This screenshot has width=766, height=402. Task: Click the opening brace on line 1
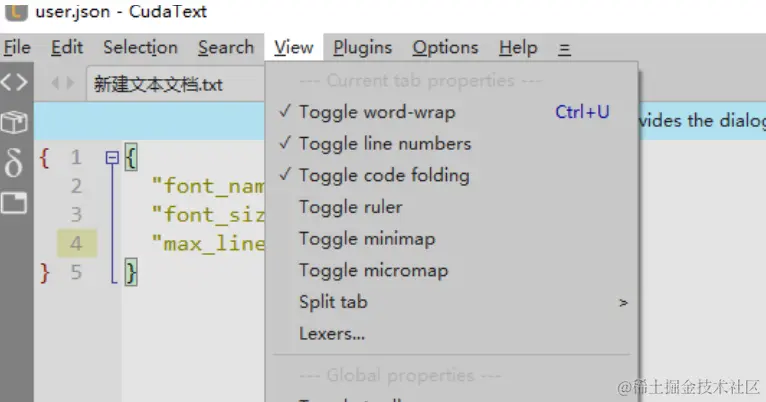pyautogui.click(x=131, y=157)
